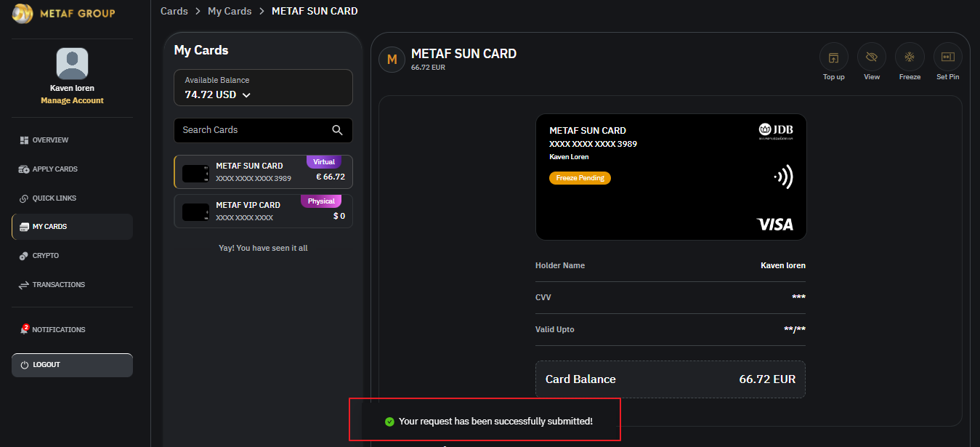Screen dimensions: 980x447
Task: Click the search magnifier in Search Cards
Action: (x=337, y=130)
